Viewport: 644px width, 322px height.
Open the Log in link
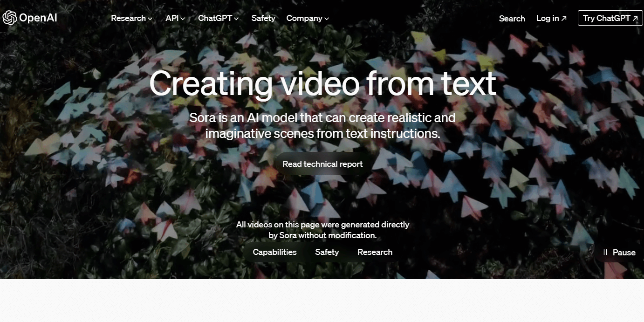(x=551, y=18)
